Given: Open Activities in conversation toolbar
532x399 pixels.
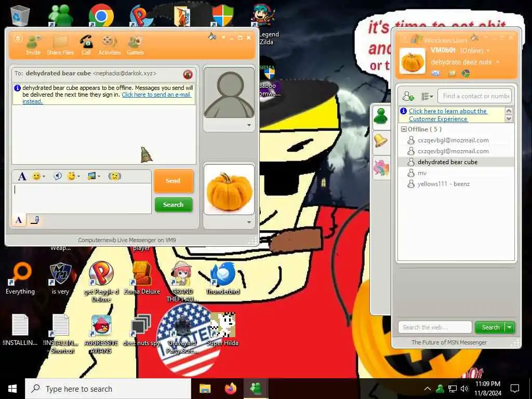Looking at the screenshot, I should coord(109,45).
